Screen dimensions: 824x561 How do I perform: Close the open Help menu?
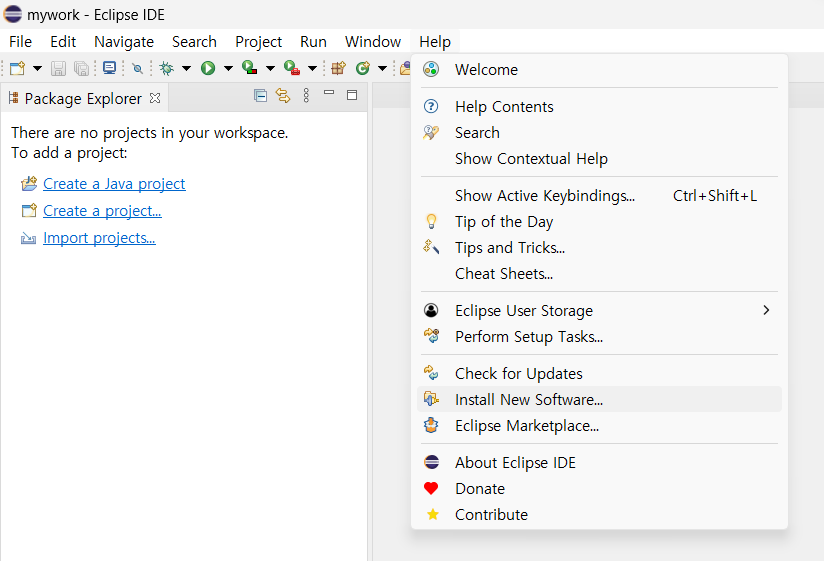435,41
